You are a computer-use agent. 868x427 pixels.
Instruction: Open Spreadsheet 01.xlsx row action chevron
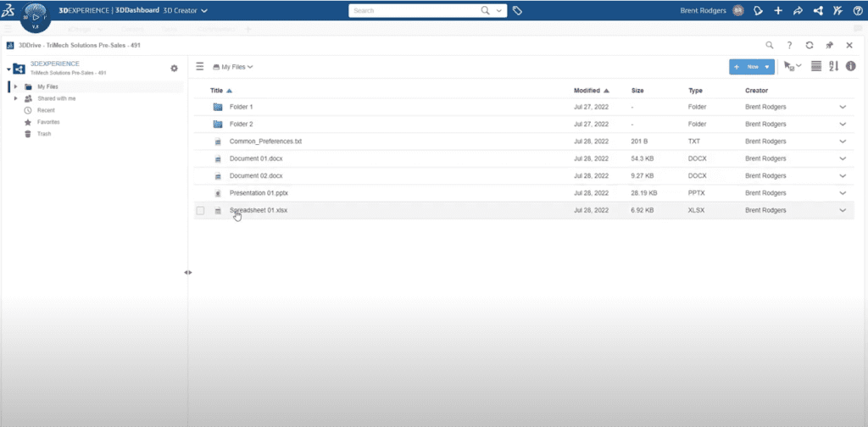pyautogui.click(x=843, y=210)
